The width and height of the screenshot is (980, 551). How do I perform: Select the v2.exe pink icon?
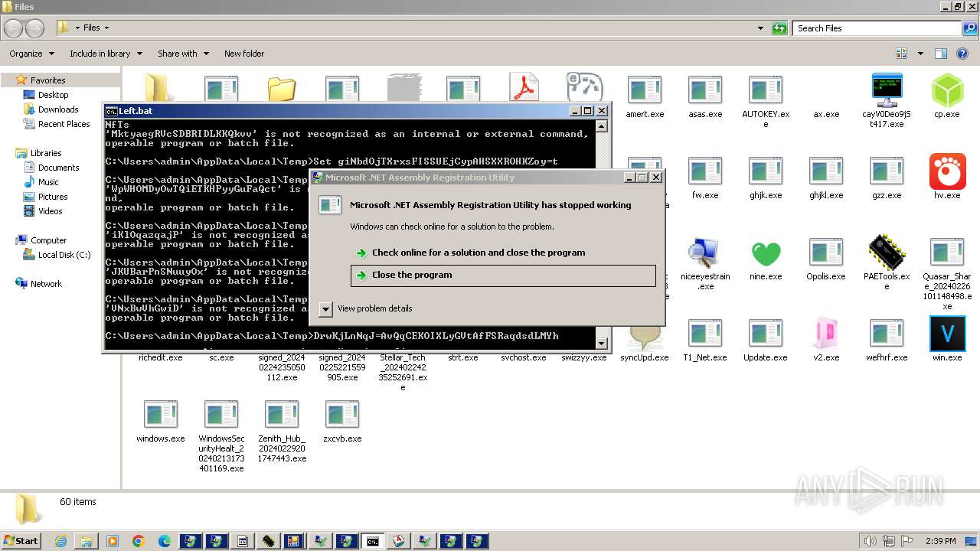click(x=826, y=334)
